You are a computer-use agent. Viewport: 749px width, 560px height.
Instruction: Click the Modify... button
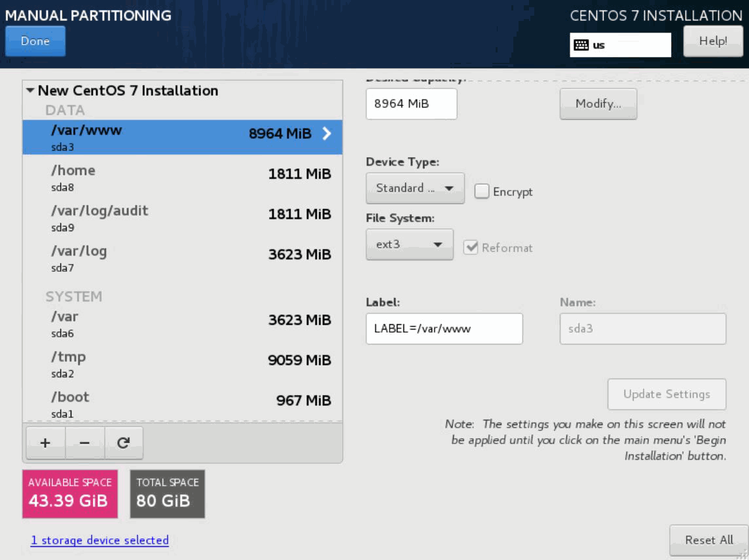coord(598,103)
